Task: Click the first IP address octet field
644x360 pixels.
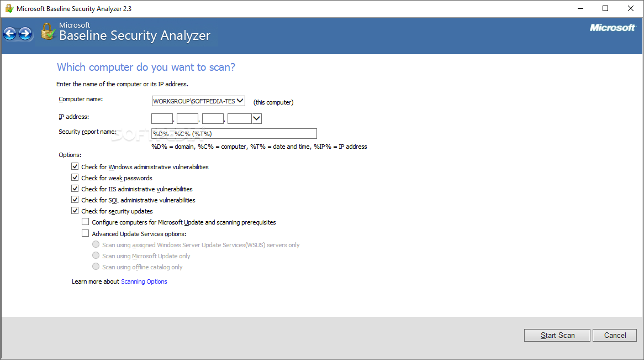Action: click(x=162, y=118)
